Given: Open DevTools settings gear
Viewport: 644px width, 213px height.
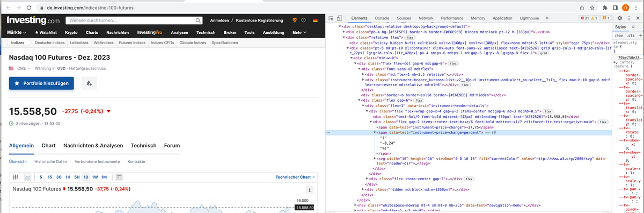Looking at the screenshot, I should [x=619, y=18].
